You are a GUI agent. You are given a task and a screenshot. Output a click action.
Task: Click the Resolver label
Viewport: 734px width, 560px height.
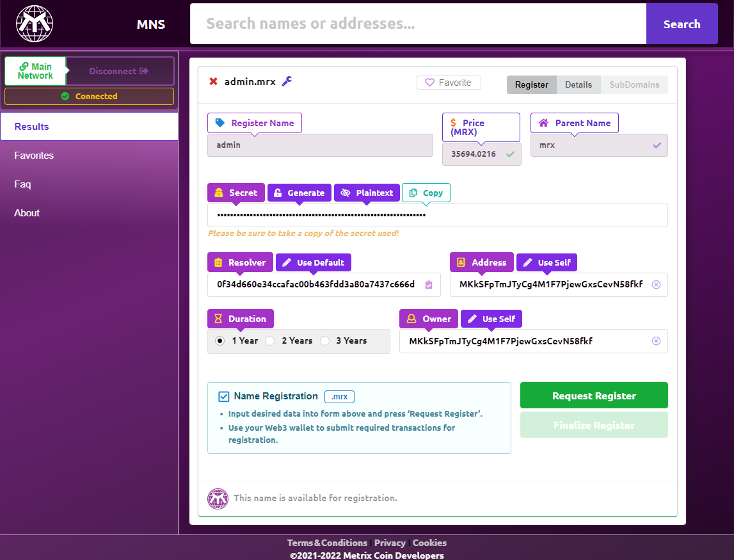[240, 262]
